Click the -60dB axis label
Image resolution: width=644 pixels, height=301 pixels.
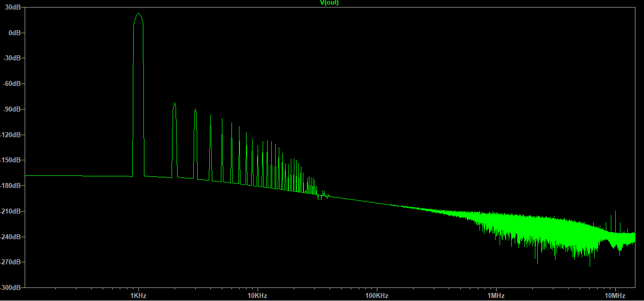(12, 83)
